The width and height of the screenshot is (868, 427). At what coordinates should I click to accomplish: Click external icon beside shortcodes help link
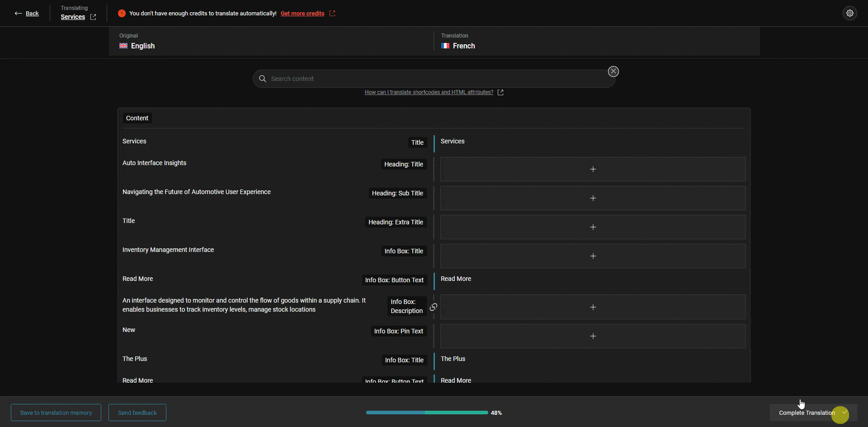[x=500, y=92]
